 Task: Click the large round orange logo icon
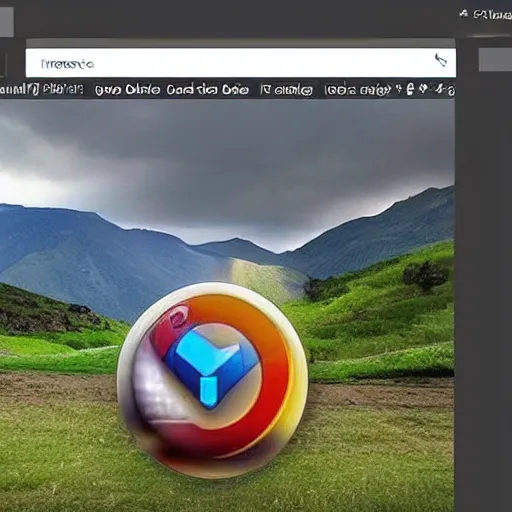pyautogui.click(x=212, y=380)
